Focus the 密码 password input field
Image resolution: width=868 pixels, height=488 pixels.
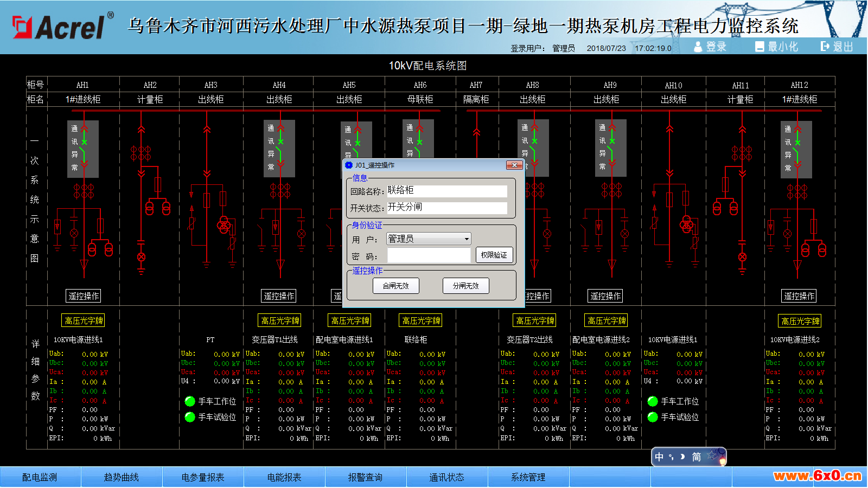(429, 256)
